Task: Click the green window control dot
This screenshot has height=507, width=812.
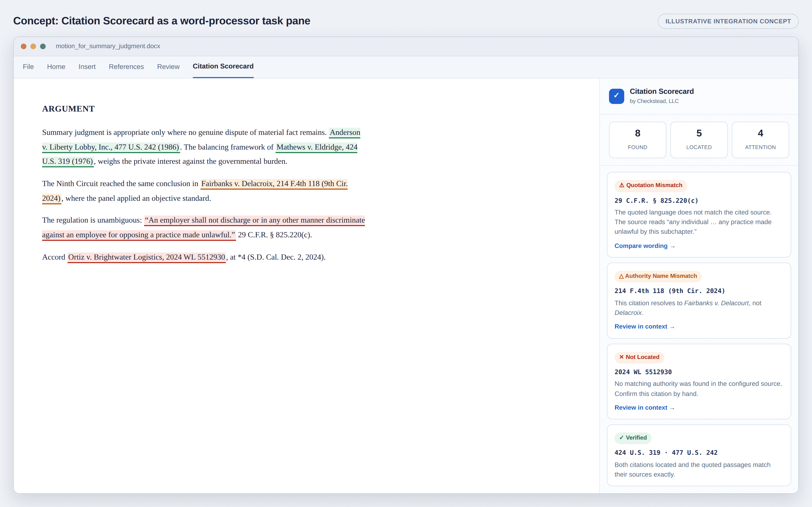Action: pos(43,46)
